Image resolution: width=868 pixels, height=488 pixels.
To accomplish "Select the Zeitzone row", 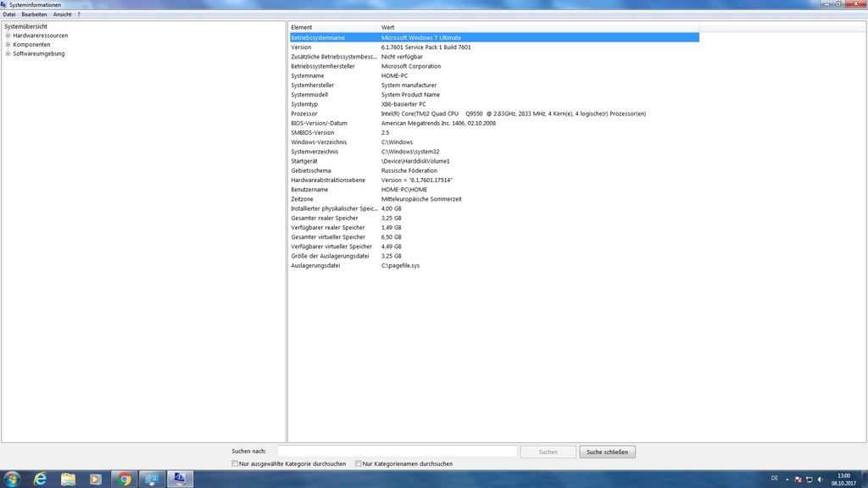I will (494, 198).
